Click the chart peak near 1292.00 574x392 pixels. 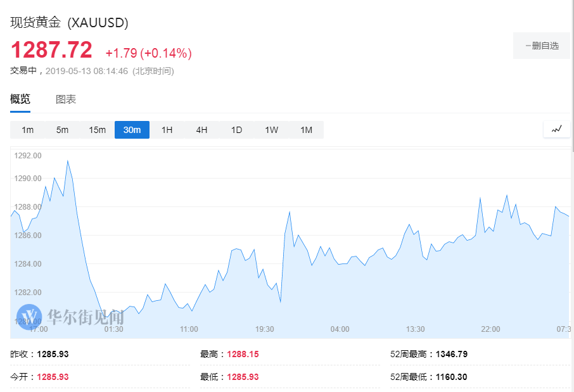(x=68, y=161)
